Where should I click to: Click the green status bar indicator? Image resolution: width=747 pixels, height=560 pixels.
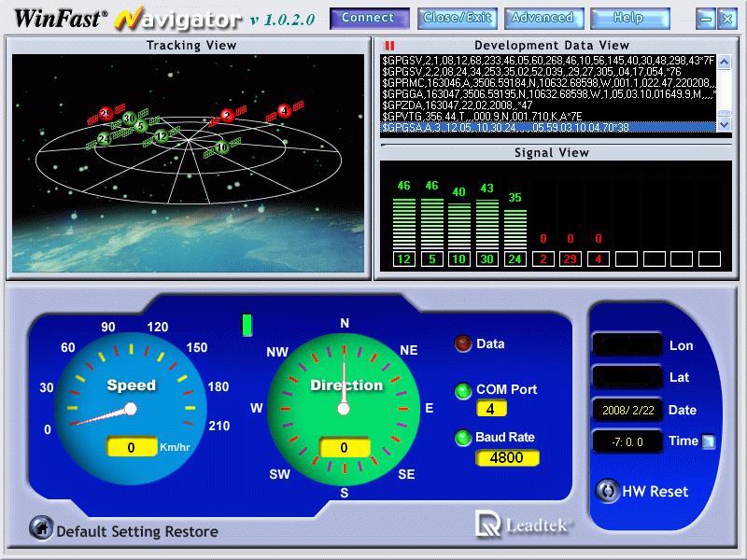(247, 325)
